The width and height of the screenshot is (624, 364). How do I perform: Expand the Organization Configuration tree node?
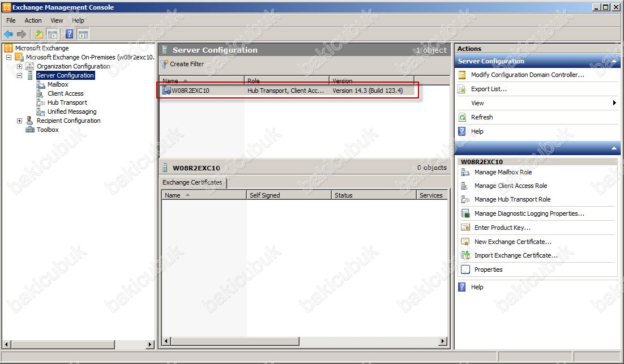19,66
